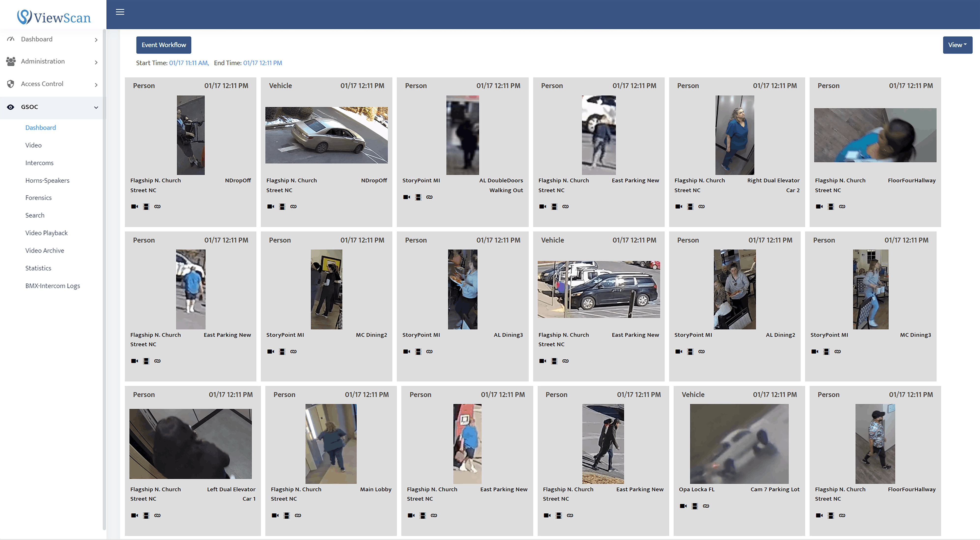Select Video Playback in the sidebar
Screen dimensions: 980x540
coord(46,233)
